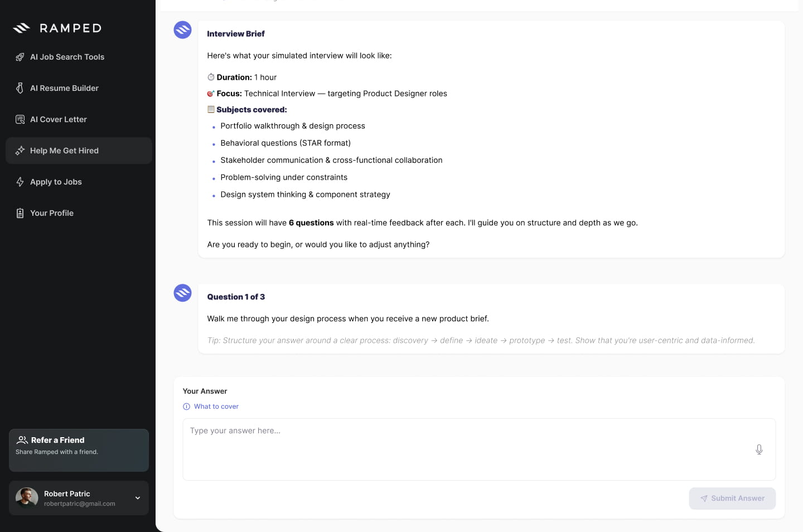Open the Apply to Jobs section

[x=79, y=182]
